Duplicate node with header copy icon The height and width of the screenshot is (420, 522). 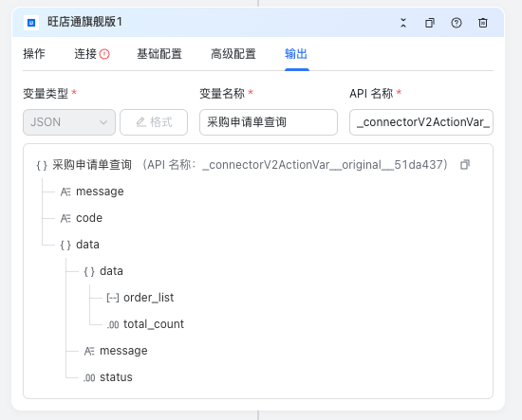[430, 23]
